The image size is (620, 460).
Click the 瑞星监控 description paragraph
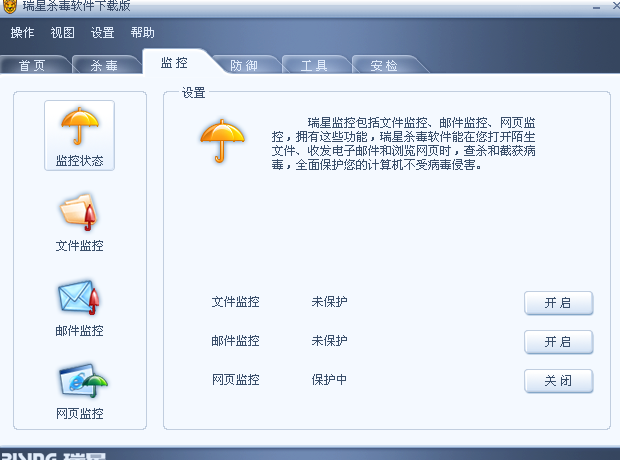coord(403,144)
